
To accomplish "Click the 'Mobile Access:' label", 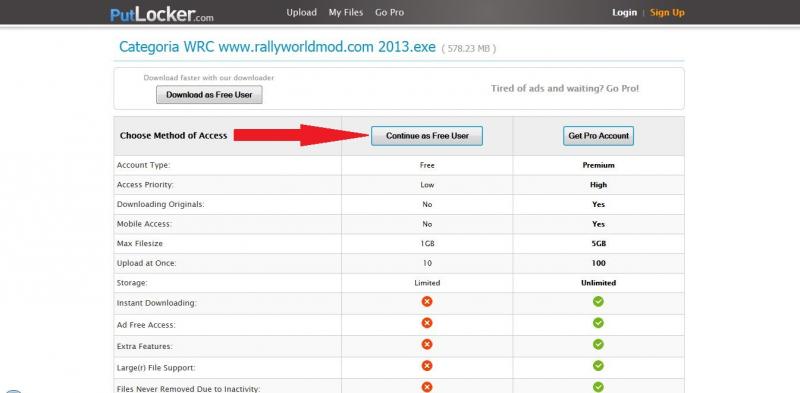I will [x=144, y=224].
